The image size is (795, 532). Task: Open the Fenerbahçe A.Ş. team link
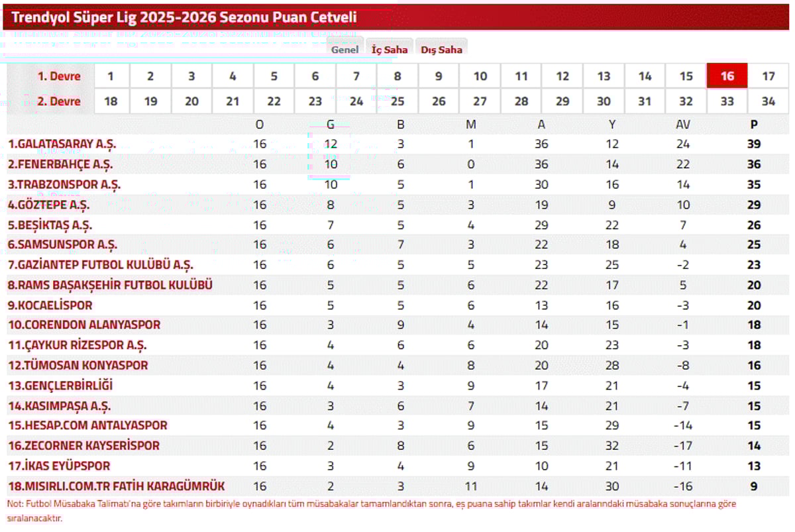60,164
